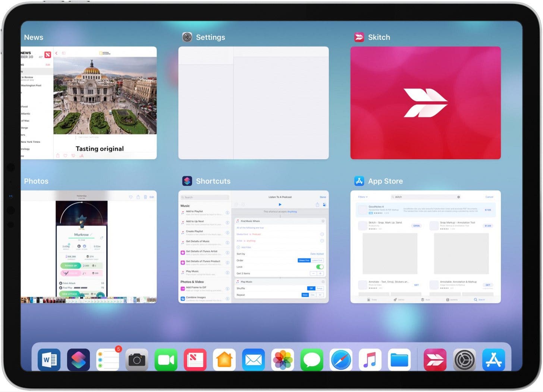Tap heart icon below News article
Screen dimensions: 543x392
(65, 156)
